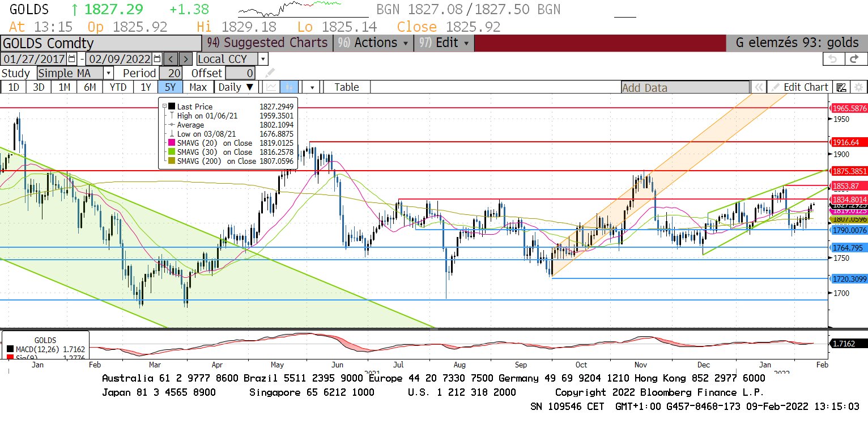Open the end date calendar picker
Screen dimensions: 868x423
[x=157, y=59]
